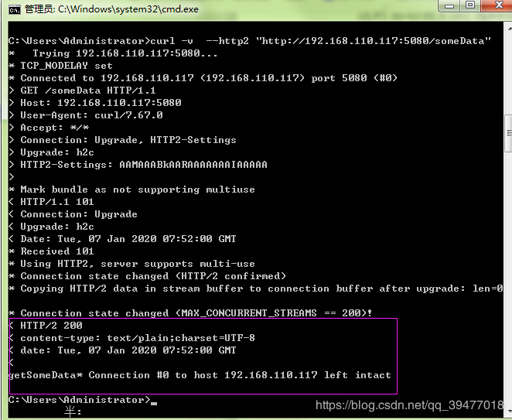Image resolution: width=512 pixels, height=420 pixels.
Task: Click the 'Connection: Upgrade, HTTP2-Settings' request line
Action: 122,140
